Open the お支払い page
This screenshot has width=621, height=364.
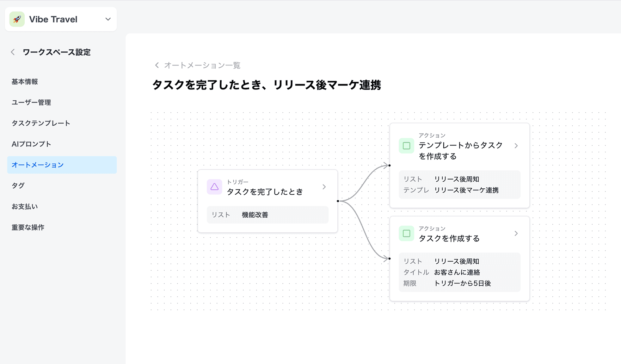pyautogui.click(x=24, y=206)
